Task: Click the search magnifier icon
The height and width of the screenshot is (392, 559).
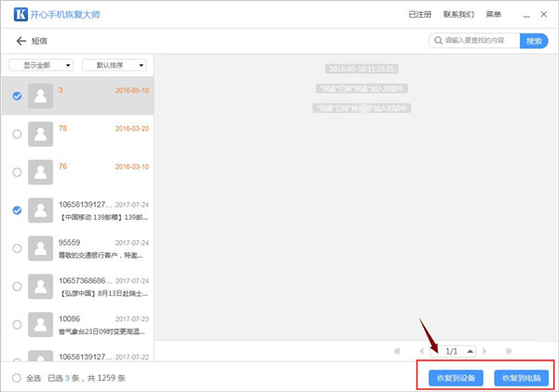Action: 436,41
